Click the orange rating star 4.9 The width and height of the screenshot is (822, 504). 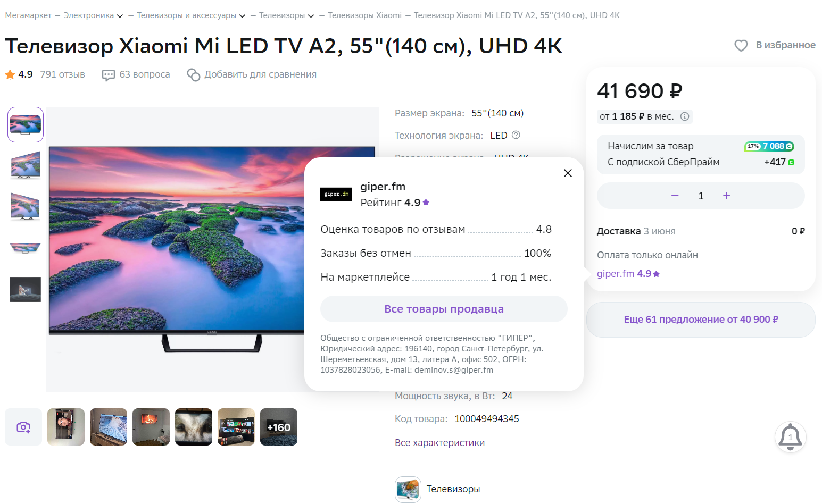pyautogui.click(x=10, y=74)
